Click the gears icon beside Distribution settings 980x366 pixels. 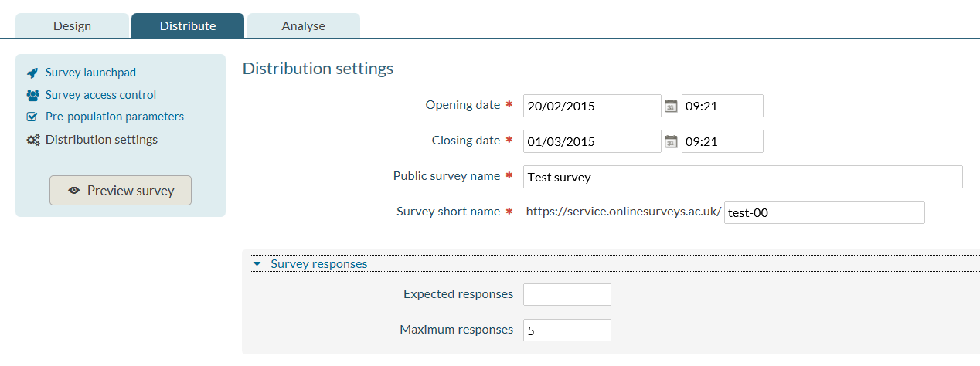32,140
